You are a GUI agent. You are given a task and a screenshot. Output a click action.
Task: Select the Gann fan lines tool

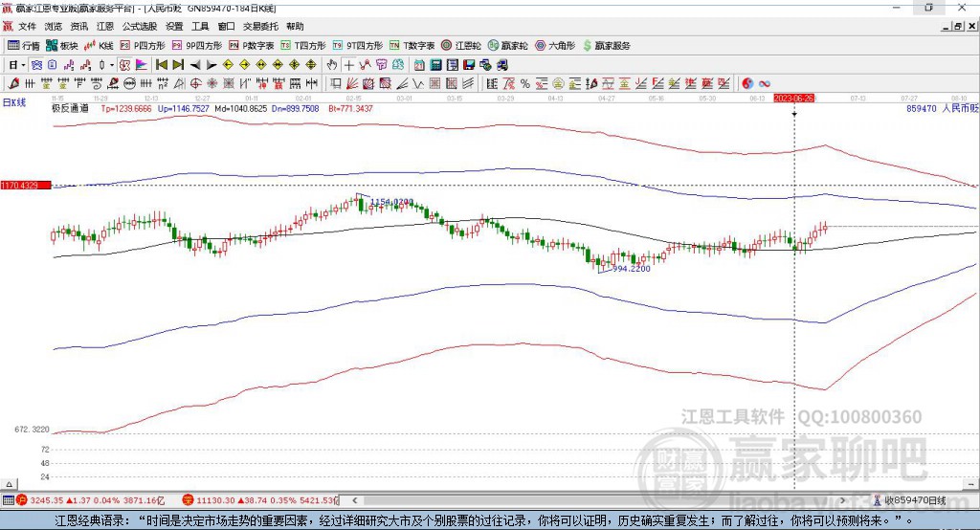[352, 84]
